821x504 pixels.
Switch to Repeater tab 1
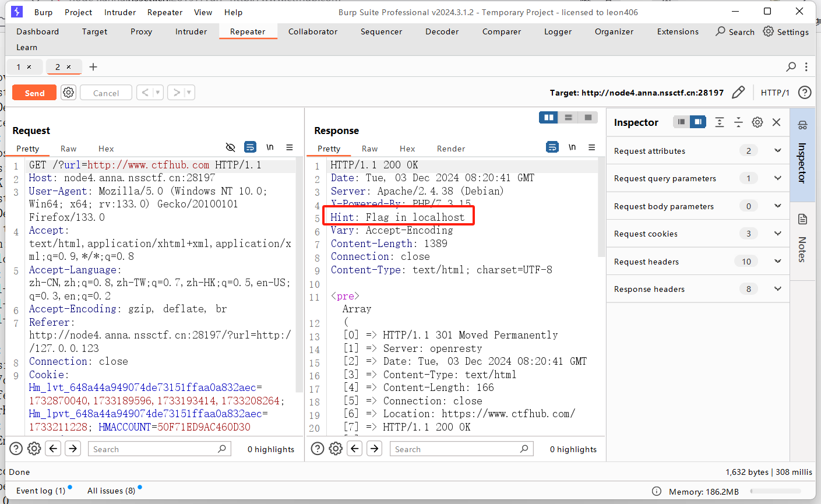(19, 67)
